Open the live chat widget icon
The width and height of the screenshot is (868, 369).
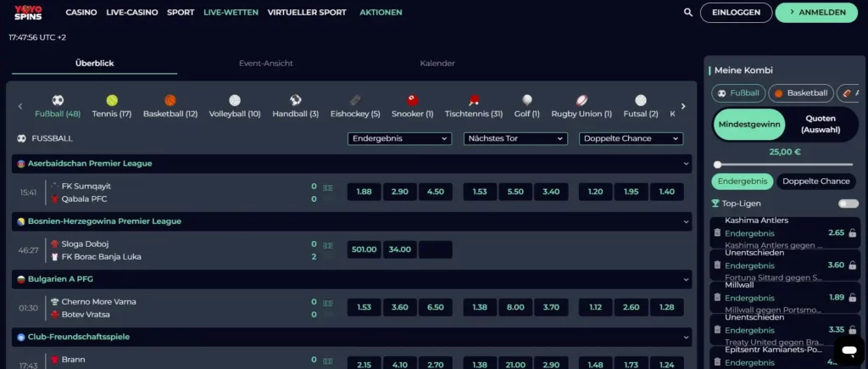pyautogui.click(x=848, y=350)
